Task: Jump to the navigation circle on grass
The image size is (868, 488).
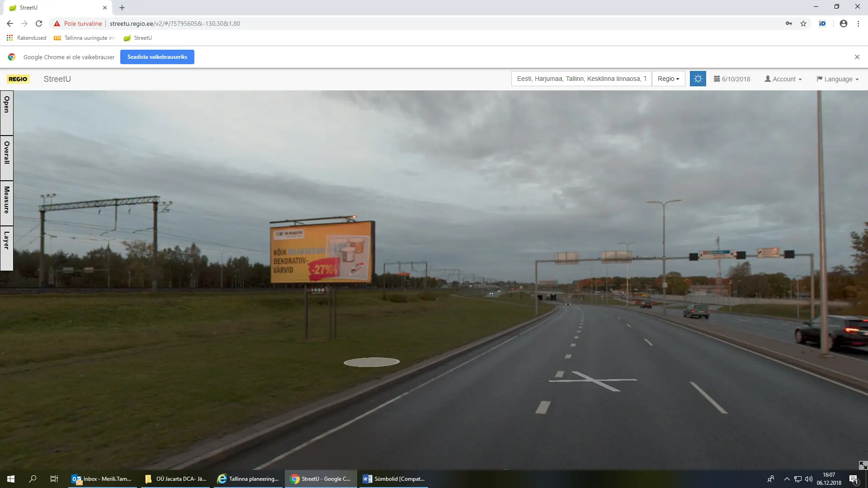Action: click(x=372, y=362)
